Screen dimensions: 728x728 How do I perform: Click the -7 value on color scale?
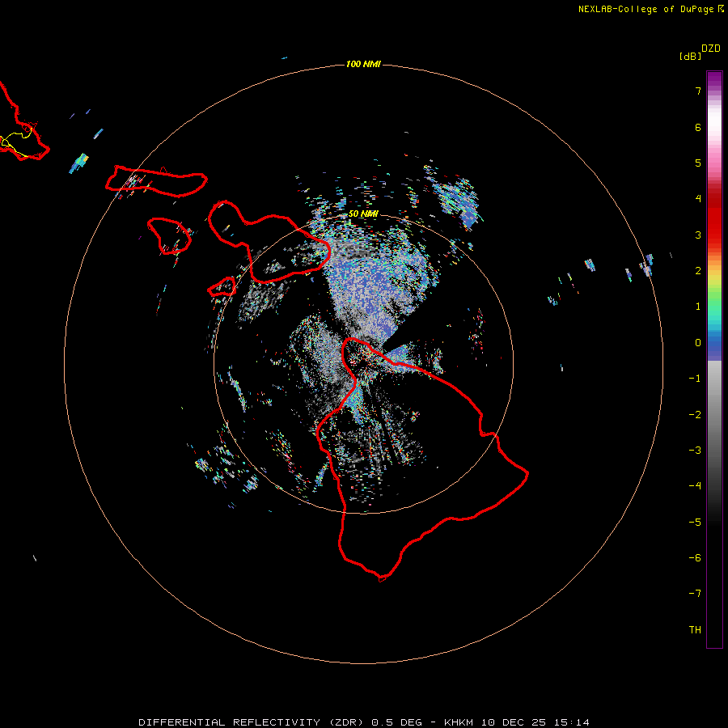tap(695, 594)
